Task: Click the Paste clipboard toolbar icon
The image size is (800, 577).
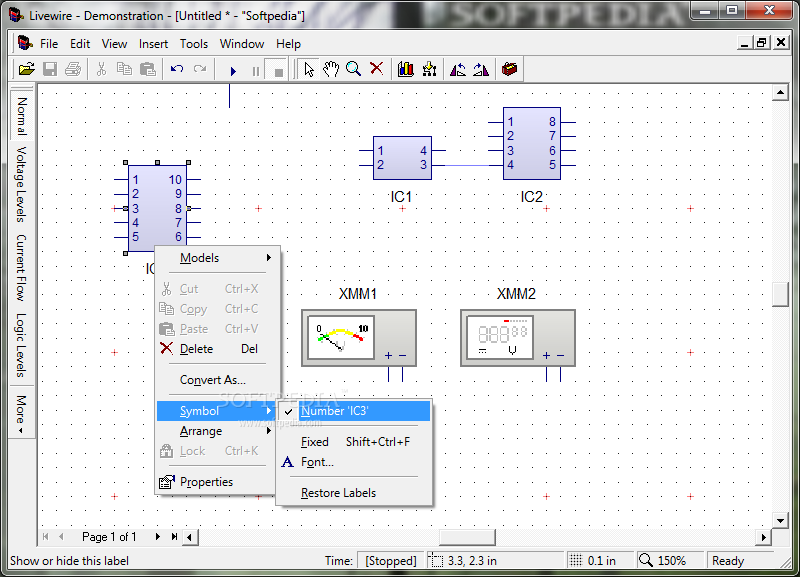Action: point(147,69)
